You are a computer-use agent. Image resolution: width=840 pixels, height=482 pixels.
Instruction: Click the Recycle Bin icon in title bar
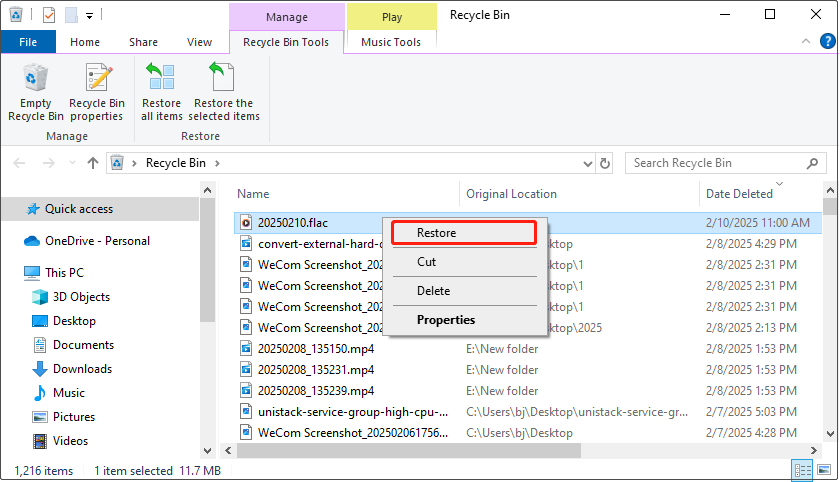(x=16, y=14)
